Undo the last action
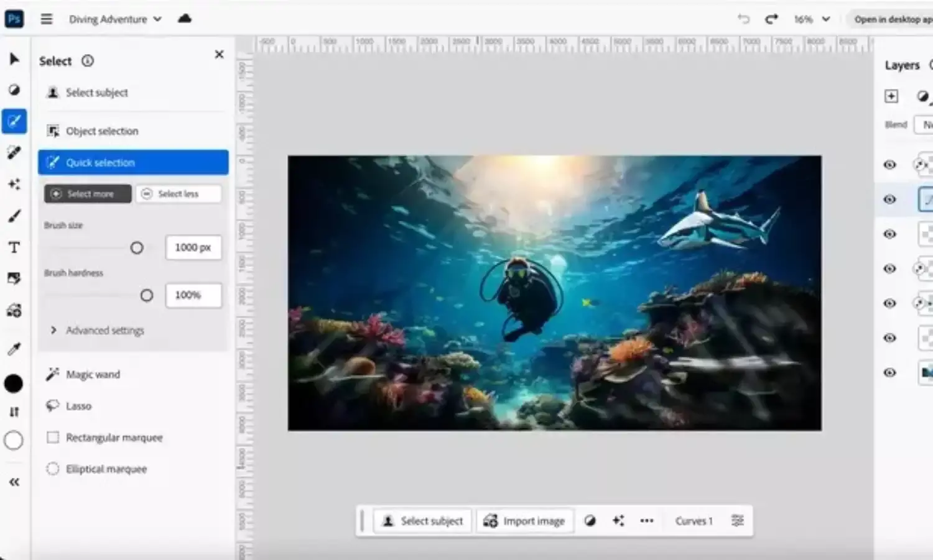 tap(743, 19)
